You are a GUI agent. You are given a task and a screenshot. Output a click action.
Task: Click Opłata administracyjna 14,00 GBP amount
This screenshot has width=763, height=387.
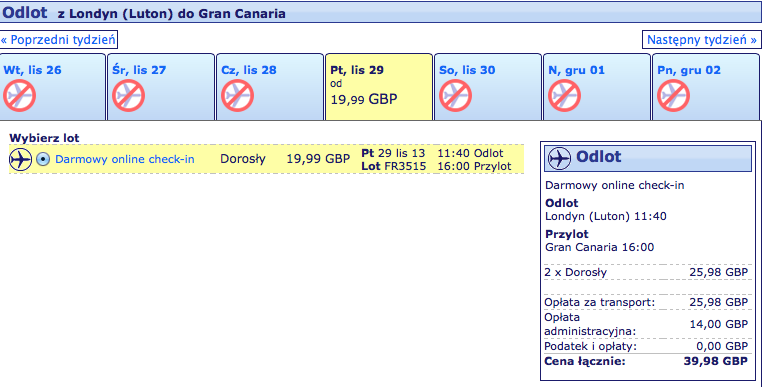[x=719, y=324]
